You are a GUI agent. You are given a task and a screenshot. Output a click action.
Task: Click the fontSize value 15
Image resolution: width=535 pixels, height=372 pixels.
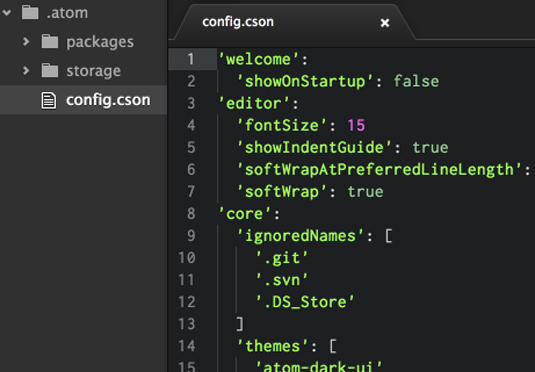tap(356, 125)
